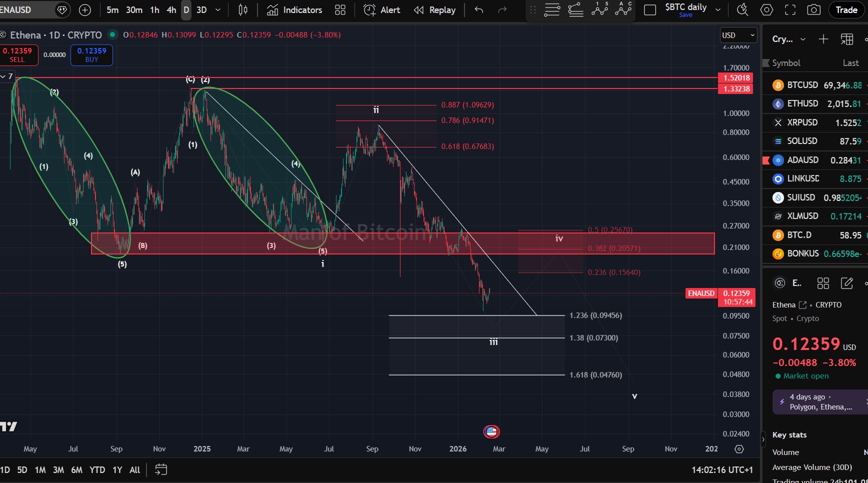The height and width of the screenshot is (483, 868).
Task: Open the Indicators panel
Action: (294, 10)
